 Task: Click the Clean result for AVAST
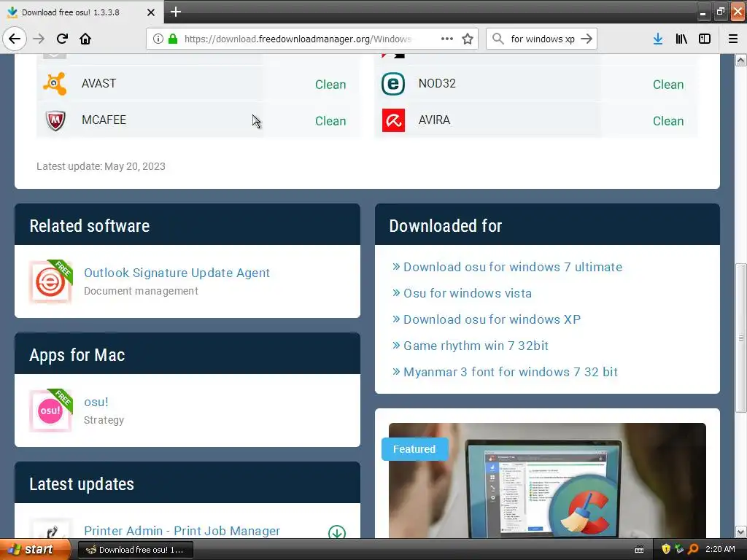[330, 85]
